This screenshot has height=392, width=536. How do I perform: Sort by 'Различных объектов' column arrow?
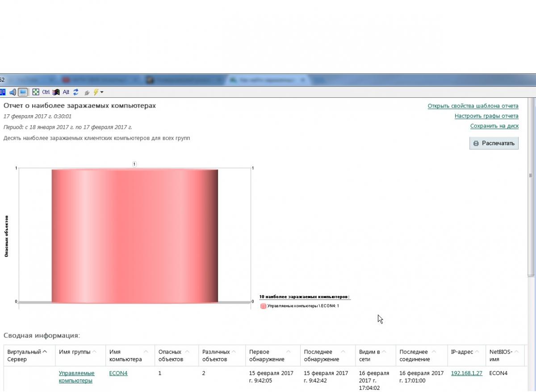(x=234, y=352)
